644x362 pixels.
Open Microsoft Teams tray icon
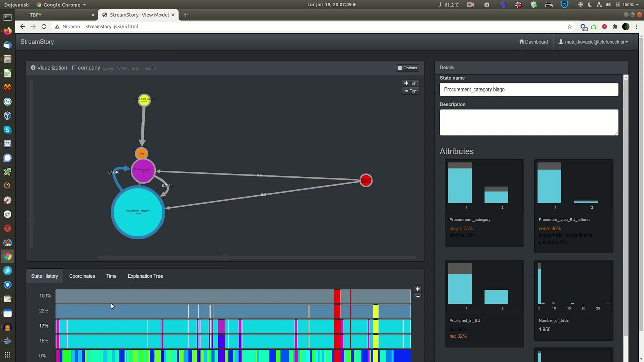click(x=502, y=5)
